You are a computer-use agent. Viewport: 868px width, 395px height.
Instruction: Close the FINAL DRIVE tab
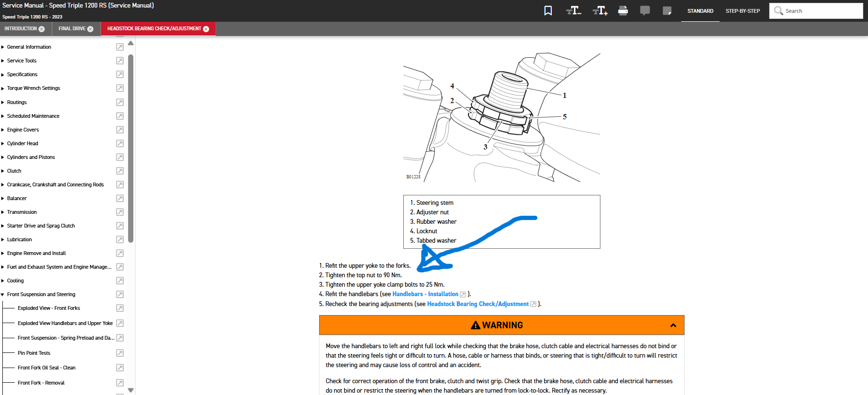point(90,29)
